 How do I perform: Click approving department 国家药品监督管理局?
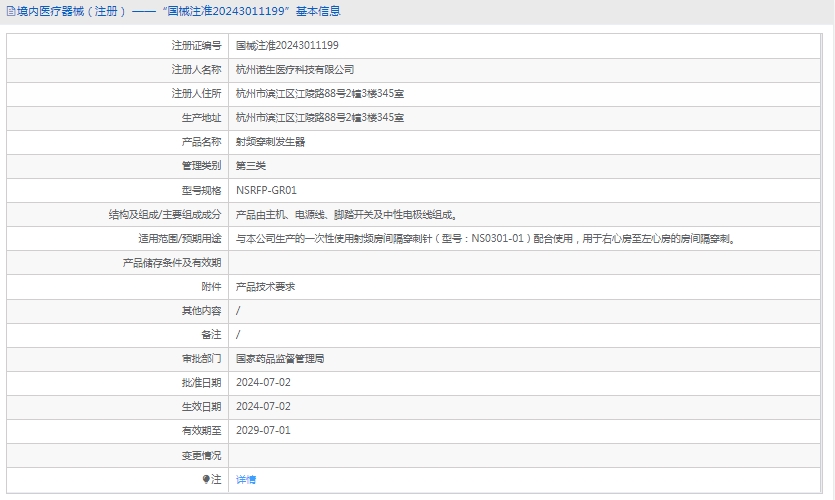[x=280, y=359]
